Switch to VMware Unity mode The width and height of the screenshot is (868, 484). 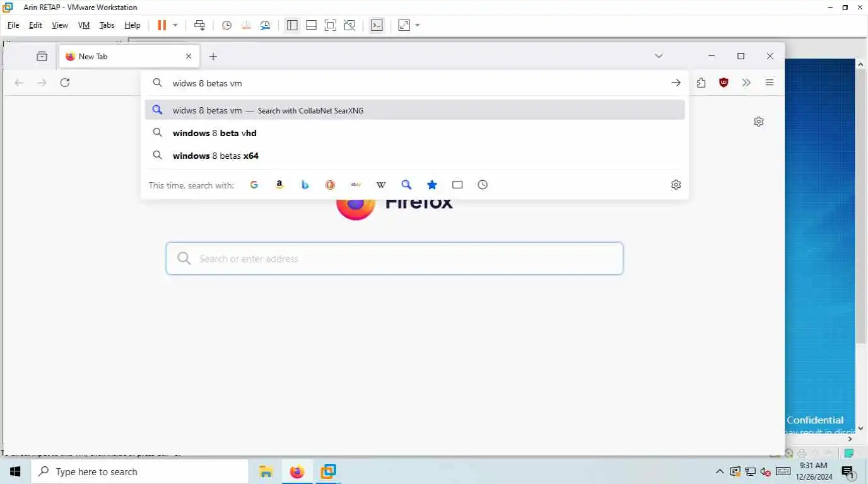coord(349,25)
